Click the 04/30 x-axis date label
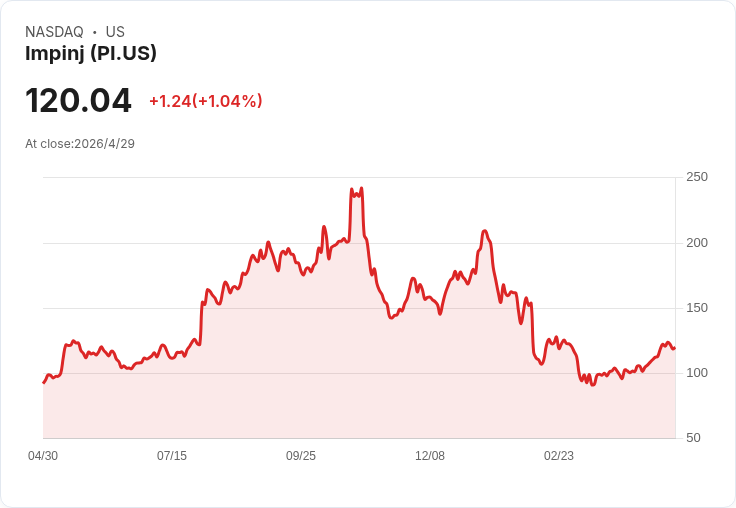Image resolution: width=736 pixels, height=508 pixels. pyautogui.click(x=43, y=455)
